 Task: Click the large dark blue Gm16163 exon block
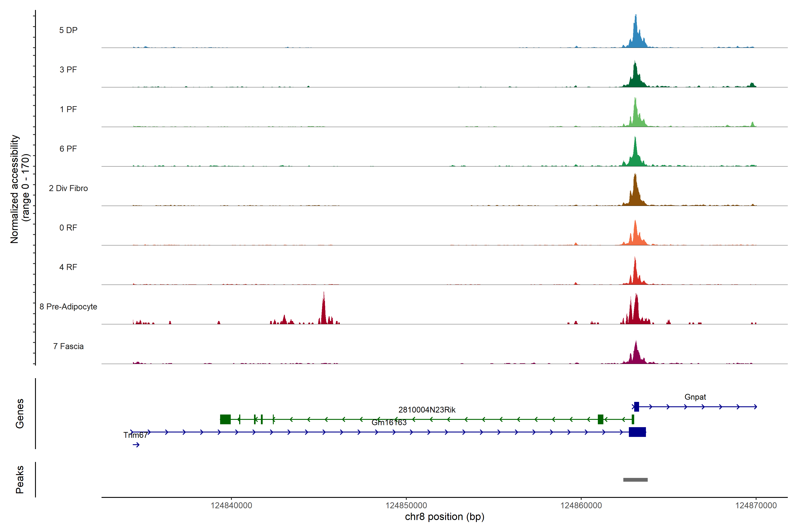637,432
